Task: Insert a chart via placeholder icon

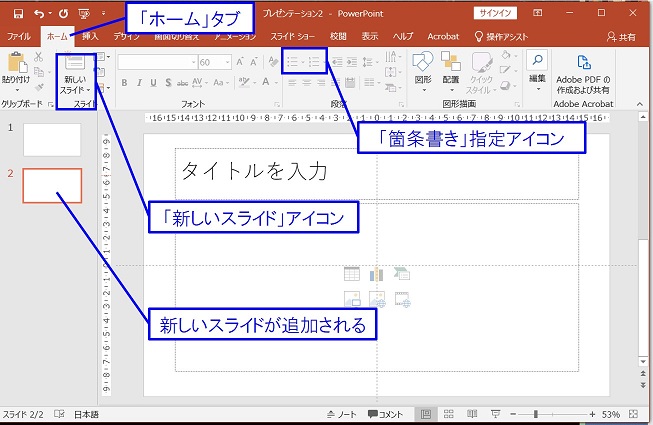Action: point(376,273)
